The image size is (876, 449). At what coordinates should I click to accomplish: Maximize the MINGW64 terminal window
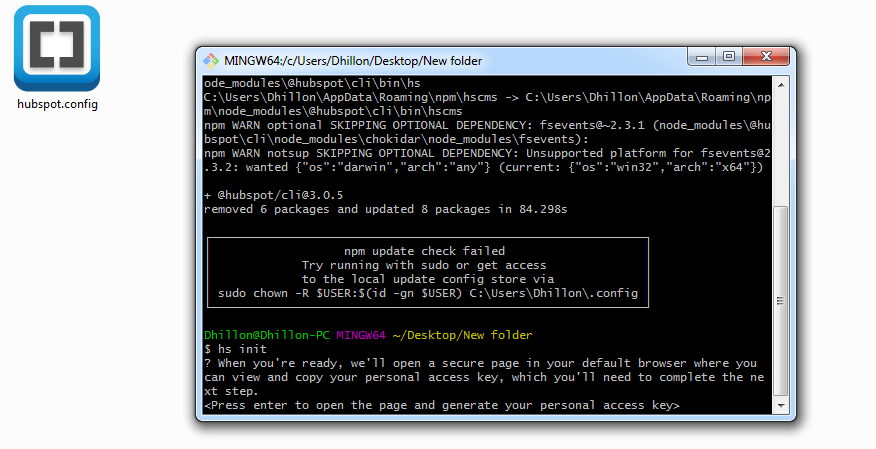[729, 57]
